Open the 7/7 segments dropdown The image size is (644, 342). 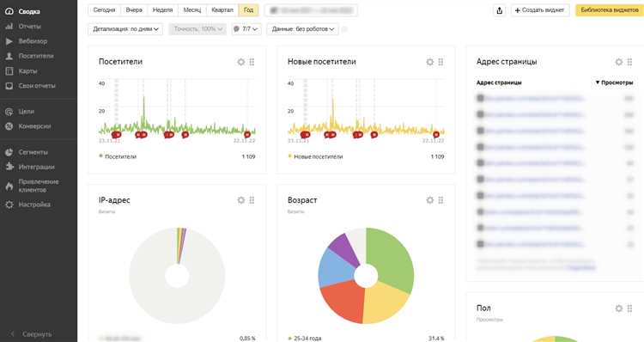(246, 29)
